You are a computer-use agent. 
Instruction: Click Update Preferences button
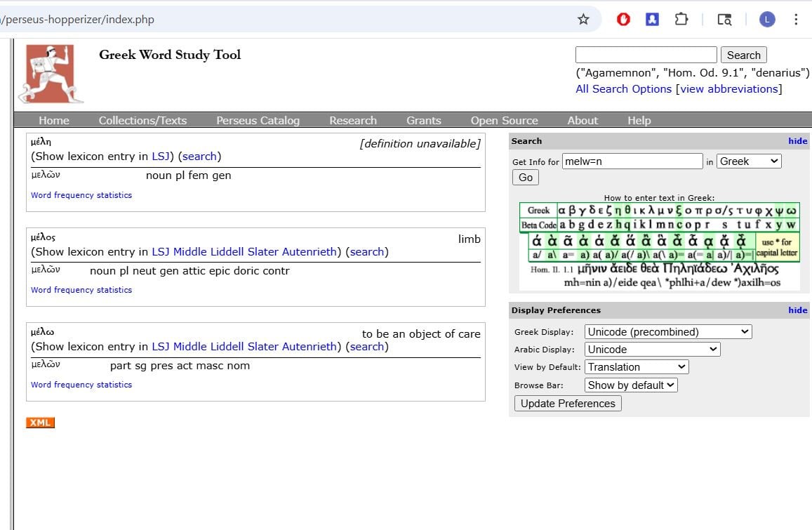tap(568, 404)
